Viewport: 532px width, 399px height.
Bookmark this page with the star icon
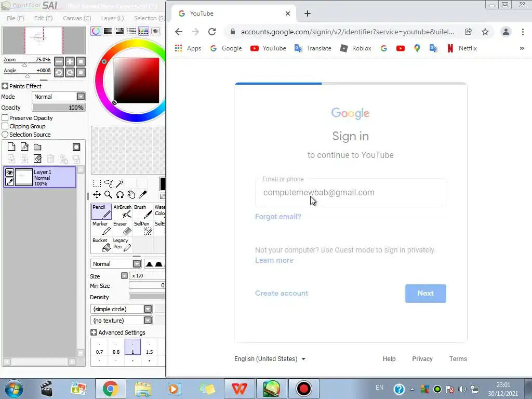click(x=485, y=32)
